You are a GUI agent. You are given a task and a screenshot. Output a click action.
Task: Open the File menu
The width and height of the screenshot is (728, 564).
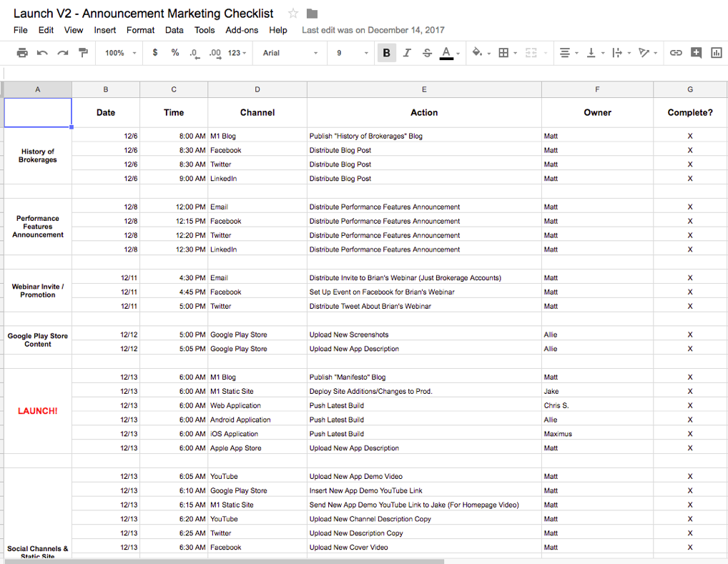(21, 30)
